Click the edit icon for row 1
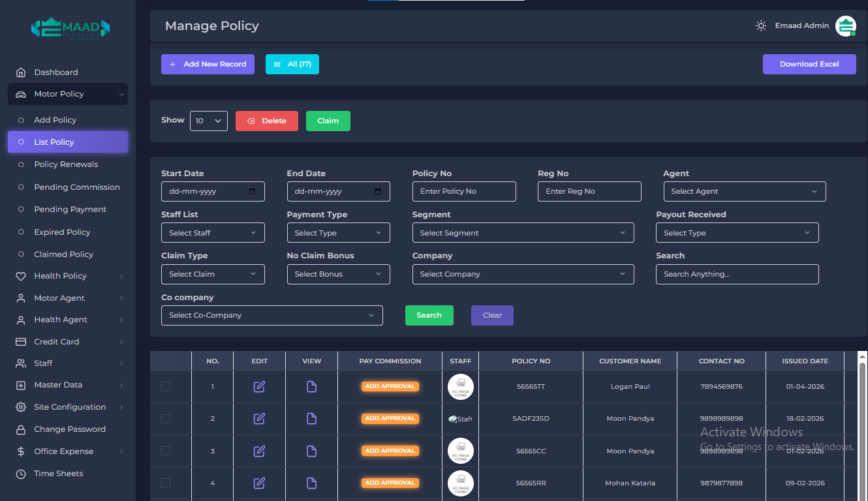This screenshot has width=868, height=501. click(259, 387)
